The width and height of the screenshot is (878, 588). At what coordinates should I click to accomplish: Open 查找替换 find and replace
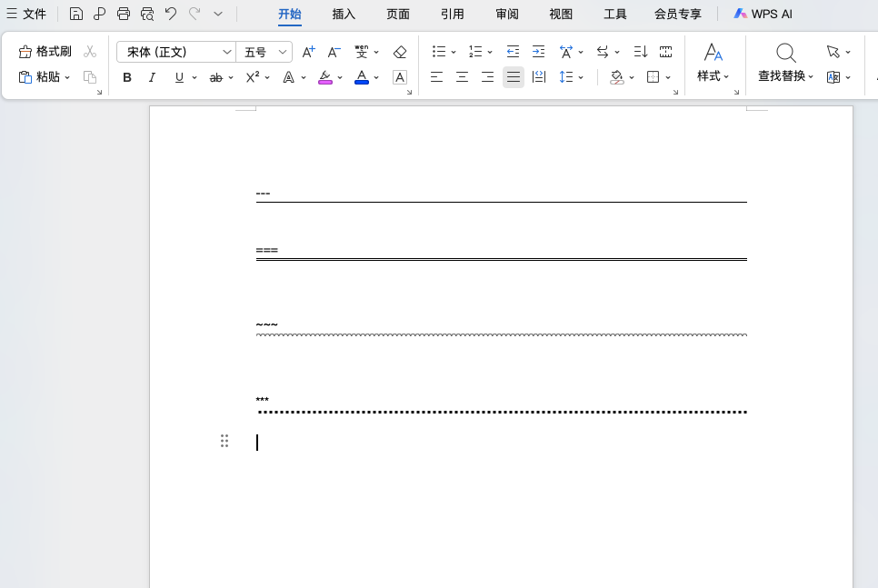point(785,62)
